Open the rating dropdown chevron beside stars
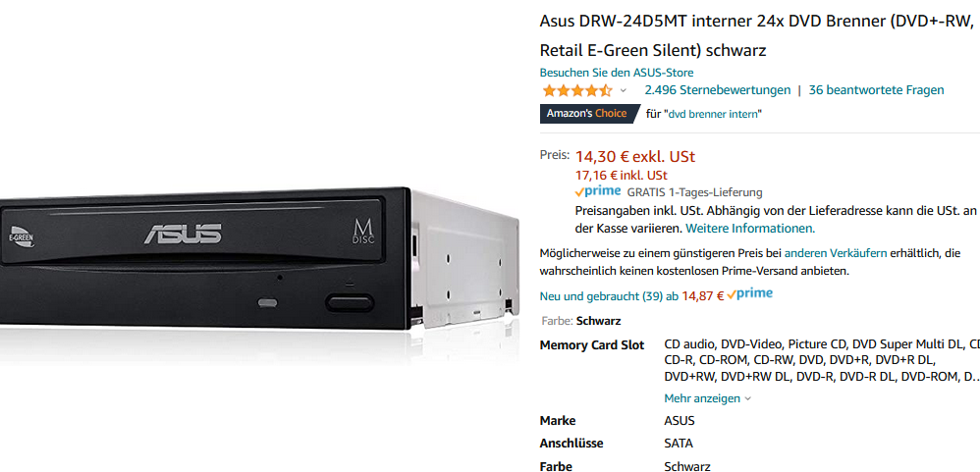 click(624, 90)
